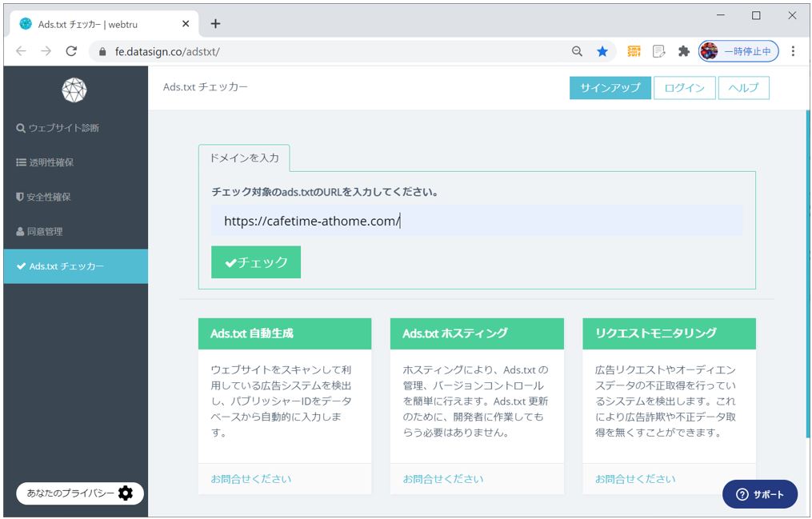The image size is (812, 519).
Task: Go to 同意管理 in sidebar
Action: coord(45,232)
